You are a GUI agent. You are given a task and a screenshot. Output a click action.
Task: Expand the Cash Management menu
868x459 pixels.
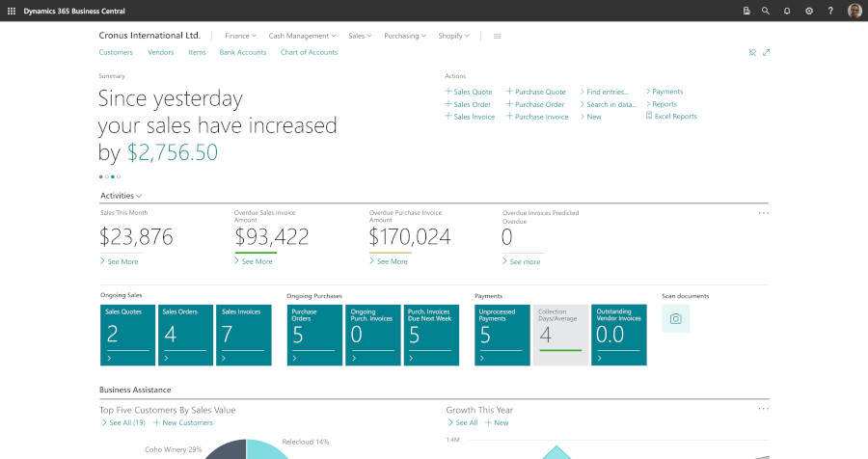point(302,36)
